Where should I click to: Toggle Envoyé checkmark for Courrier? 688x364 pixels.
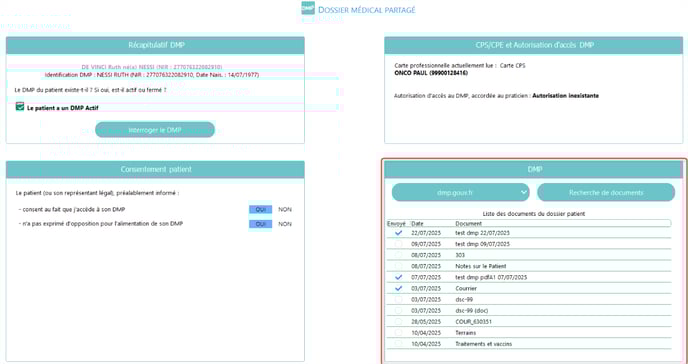[398, 289]
